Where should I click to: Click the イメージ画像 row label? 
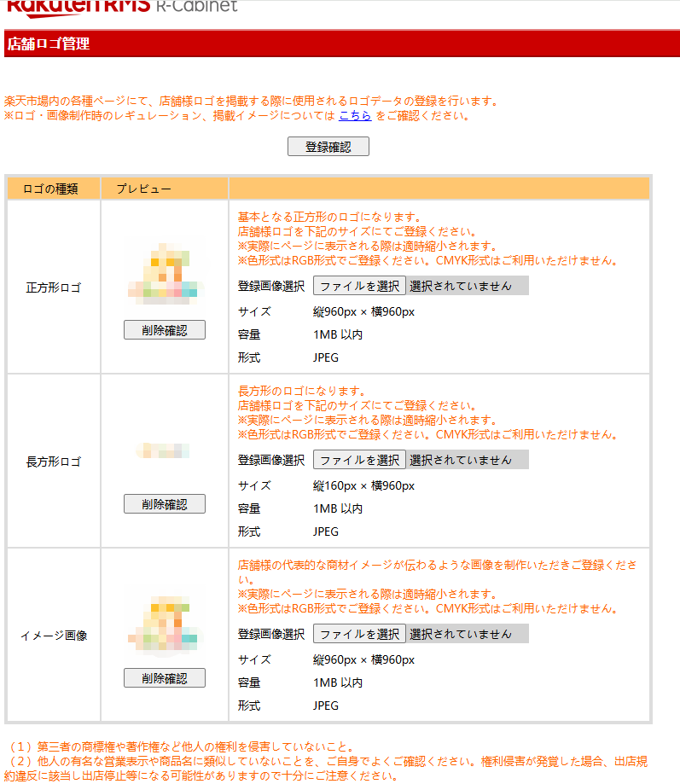point(54,636)
